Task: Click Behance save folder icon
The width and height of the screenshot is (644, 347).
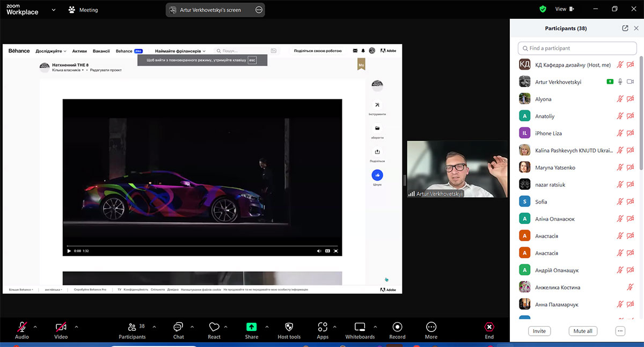Action: [377, 128]
